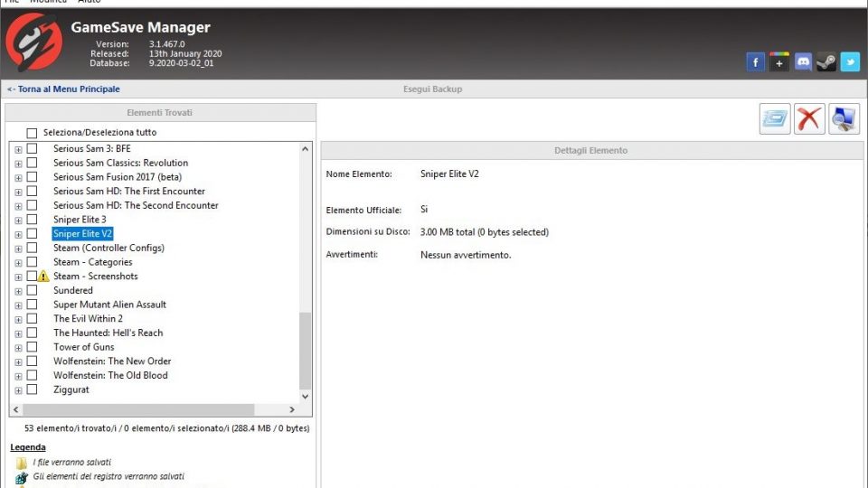Expand the Sundered tree node
The height and width of the screenshot is (488, 868).
click(18, 291)
